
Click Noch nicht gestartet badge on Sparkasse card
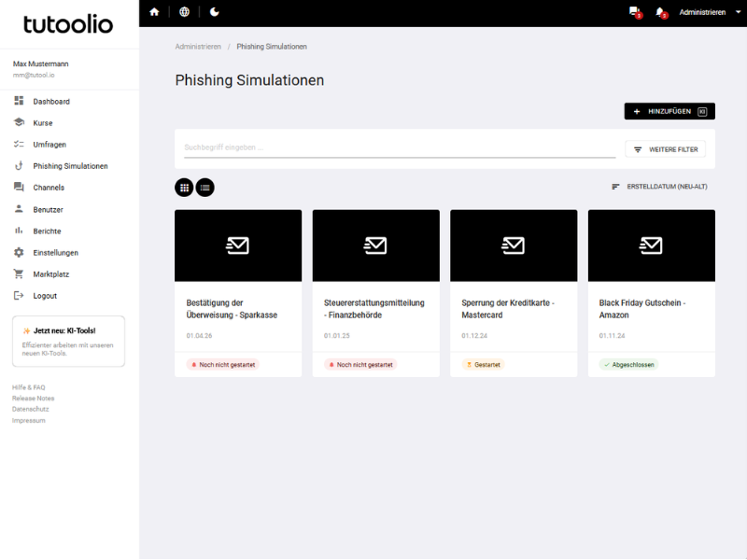click(x=222, y=365)
